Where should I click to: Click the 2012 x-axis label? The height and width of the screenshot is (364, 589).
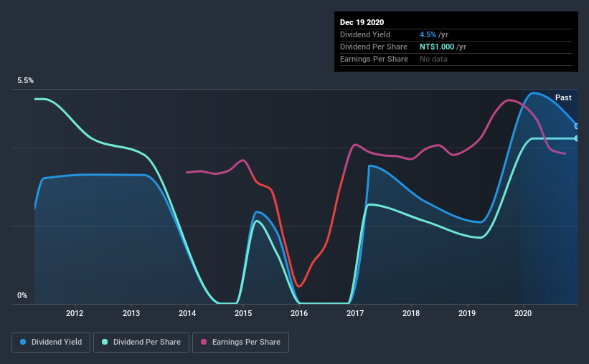coord(75,313)
